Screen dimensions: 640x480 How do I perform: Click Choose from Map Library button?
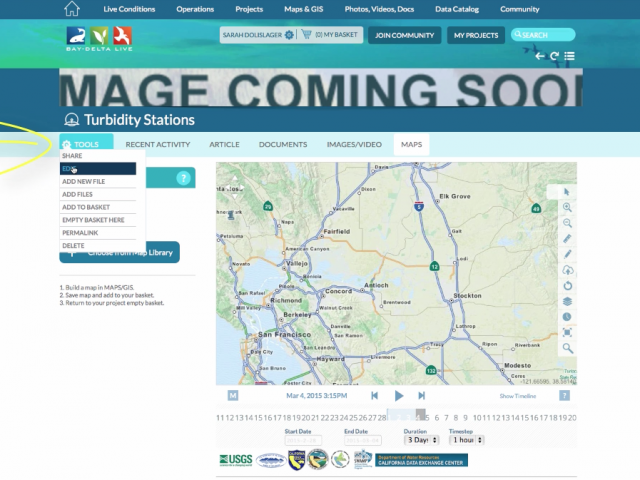point(120,253)
